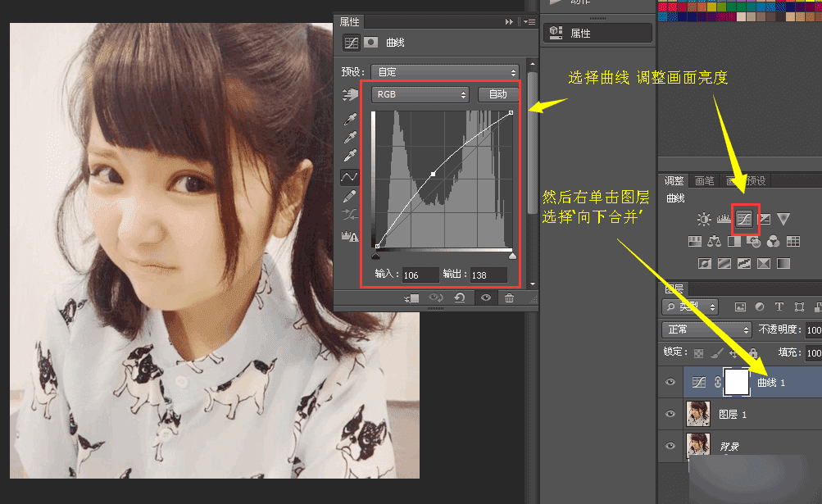Toggle adjustment layer visibility in Properties panel

tap(486, 297)
